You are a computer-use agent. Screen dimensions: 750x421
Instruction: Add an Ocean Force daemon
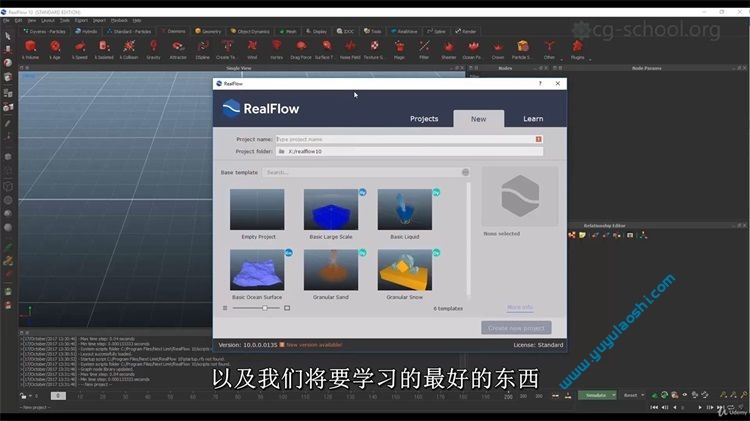coord(473,49)
